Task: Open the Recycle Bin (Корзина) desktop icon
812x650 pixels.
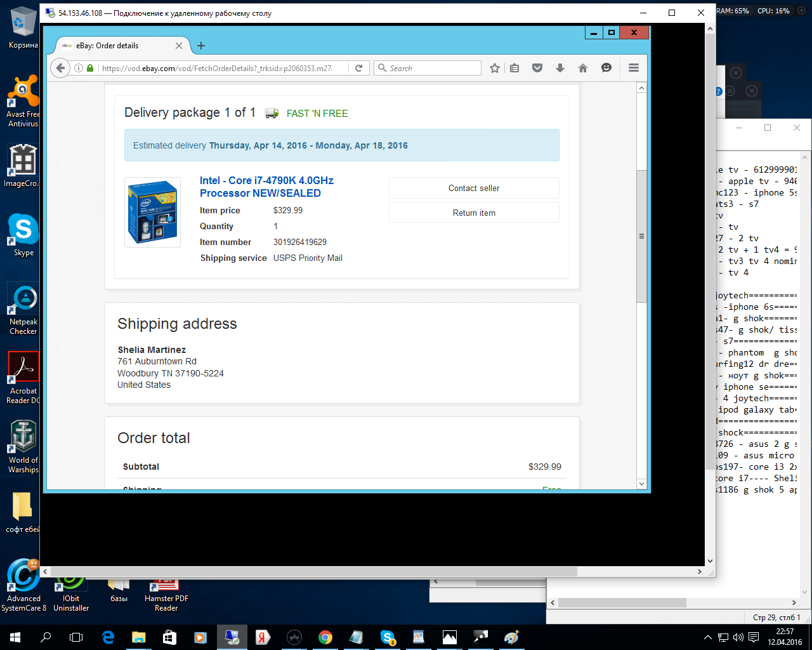Action: tap(23, 29)
